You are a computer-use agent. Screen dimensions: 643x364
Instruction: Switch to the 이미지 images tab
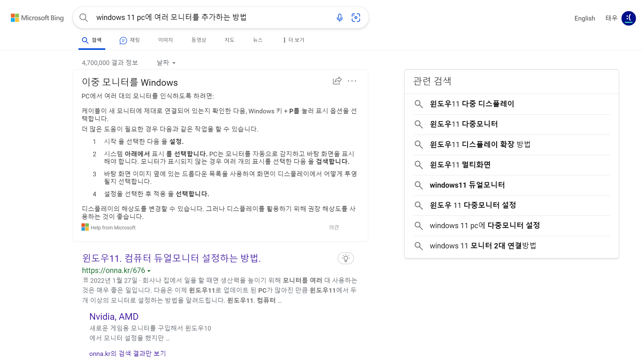pos(165,40)
